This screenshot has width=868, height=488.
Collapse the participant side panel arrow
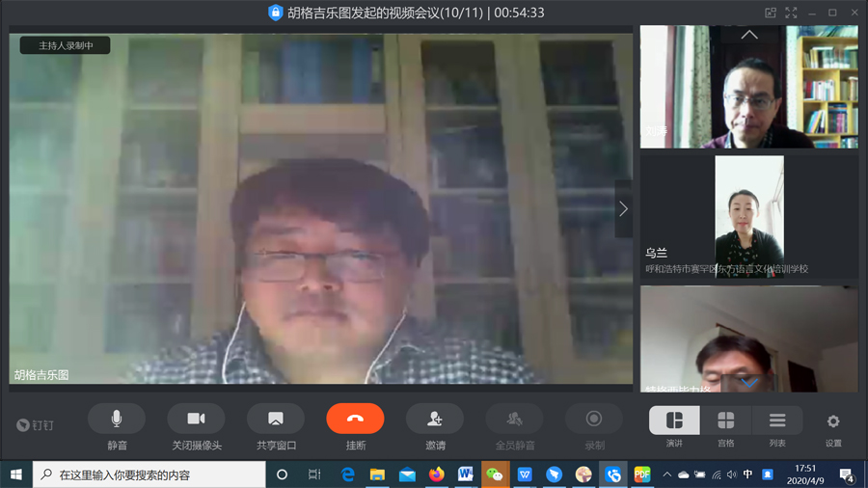coord(623,208)
